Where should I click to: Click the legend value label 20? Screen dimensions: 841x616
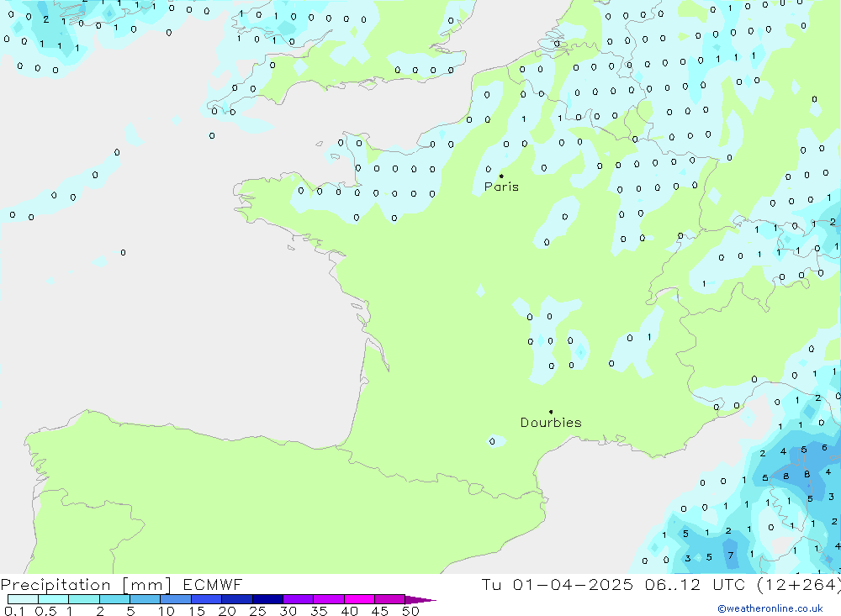227,611
